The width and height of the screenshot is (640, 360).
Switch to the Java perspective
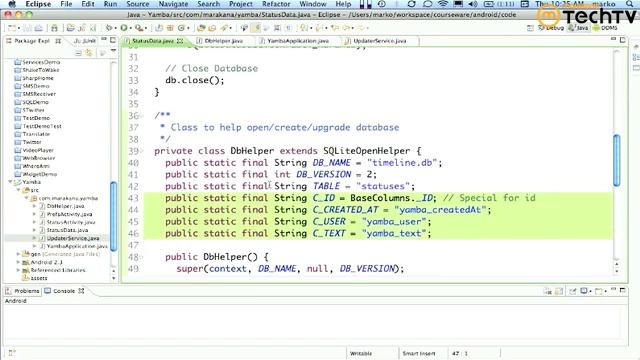[x=578, y=28]
